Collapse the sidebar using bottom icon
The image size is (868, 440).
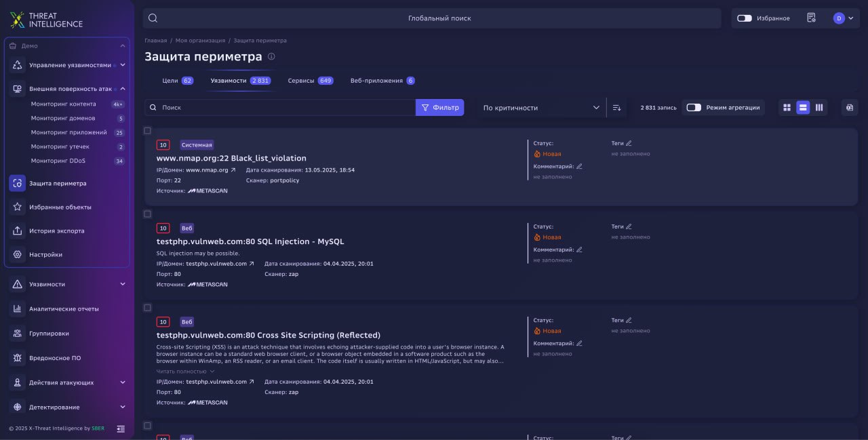point(121,428)
